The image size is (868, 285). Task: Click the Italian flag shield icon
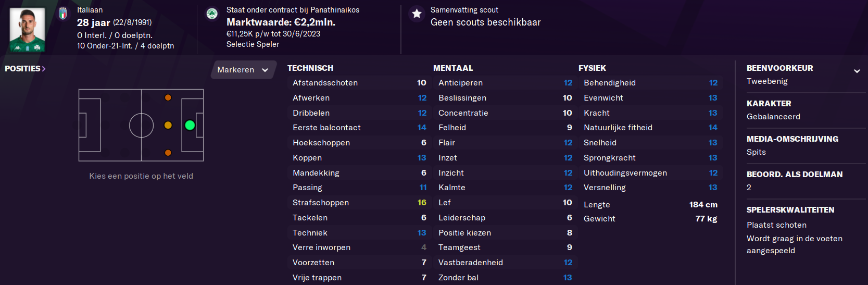63,14
